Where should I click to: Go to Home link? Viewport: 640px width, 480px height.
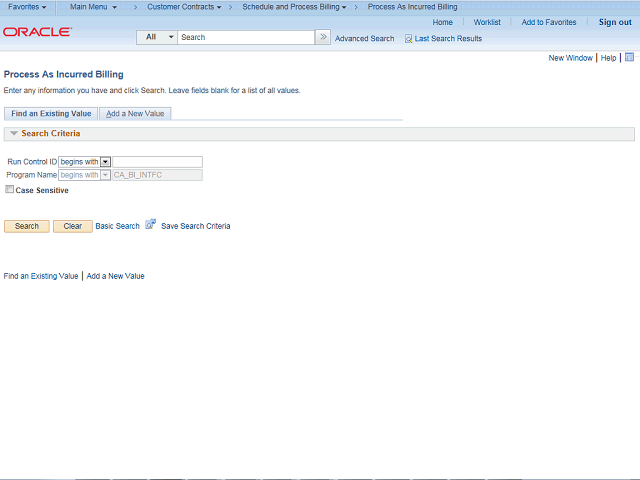442,22
